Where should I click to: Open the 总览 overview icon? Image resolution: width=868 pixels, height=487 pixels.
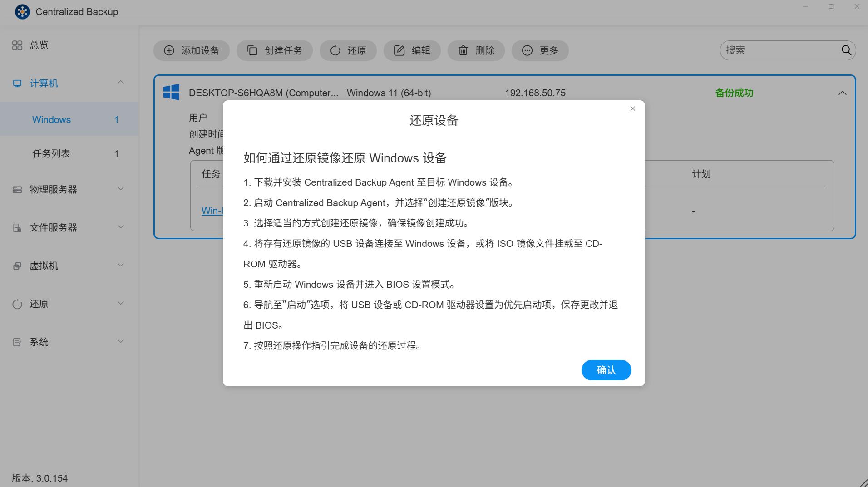pos(17,45)
